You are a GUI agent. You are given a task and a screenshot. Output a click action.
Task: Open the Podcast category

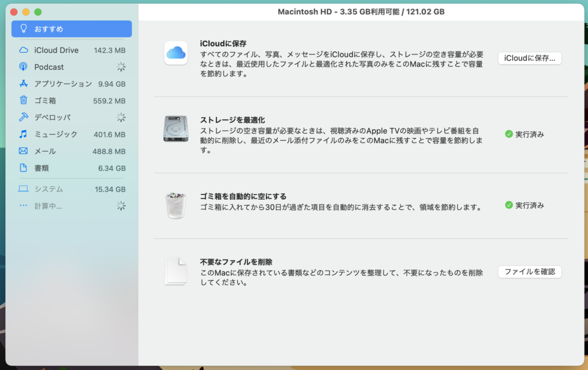72,67
